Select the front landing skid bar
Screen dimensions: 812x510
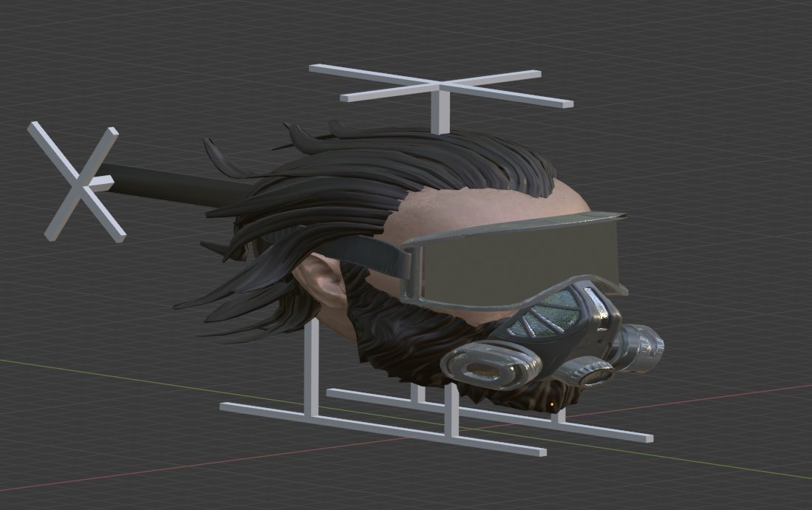tap(383, 429)
